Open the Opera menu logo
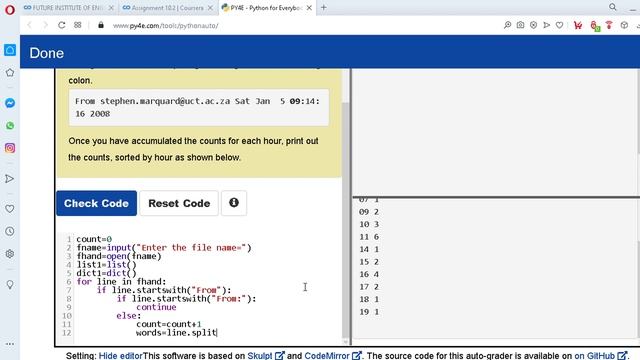Image resolution: width=640 pixels, height=360 pixels. tap(9, 9)
